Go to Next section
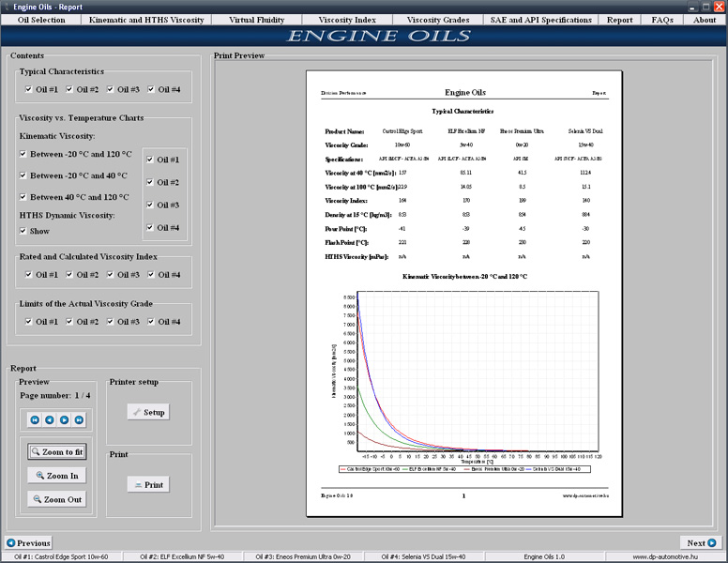This screenshot has height=563, width=728. 702,543
